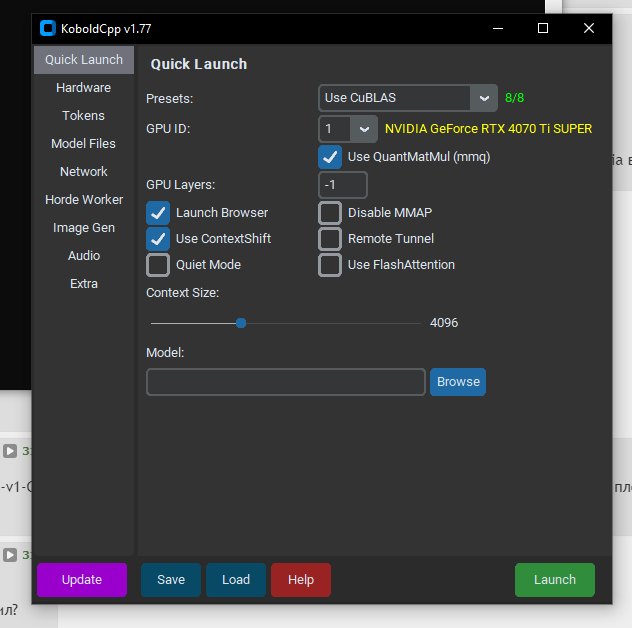Minimize the KoboldCpp window
Image resolution: width=632 pixels, height=628 pixels.
[498, 29]
